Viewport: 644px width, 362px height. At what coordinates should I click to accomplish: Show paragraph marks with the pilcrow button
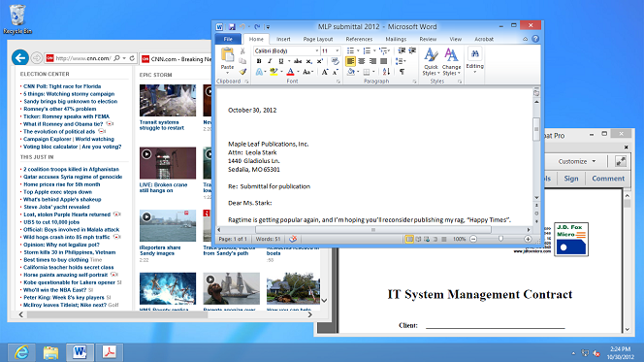pos(402,72)
